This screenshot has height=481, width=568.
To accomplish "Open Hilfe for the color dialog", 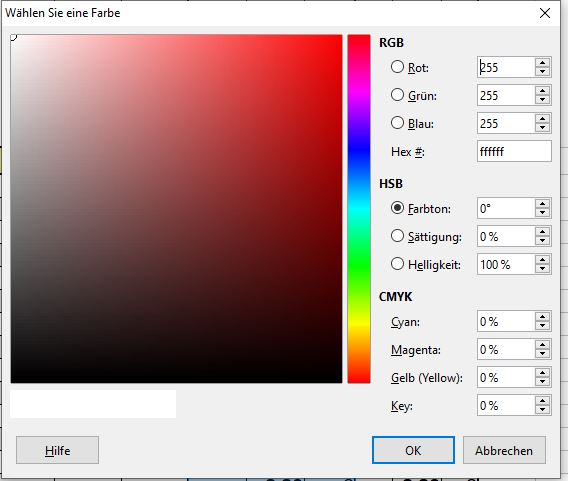I will point(57,450).
